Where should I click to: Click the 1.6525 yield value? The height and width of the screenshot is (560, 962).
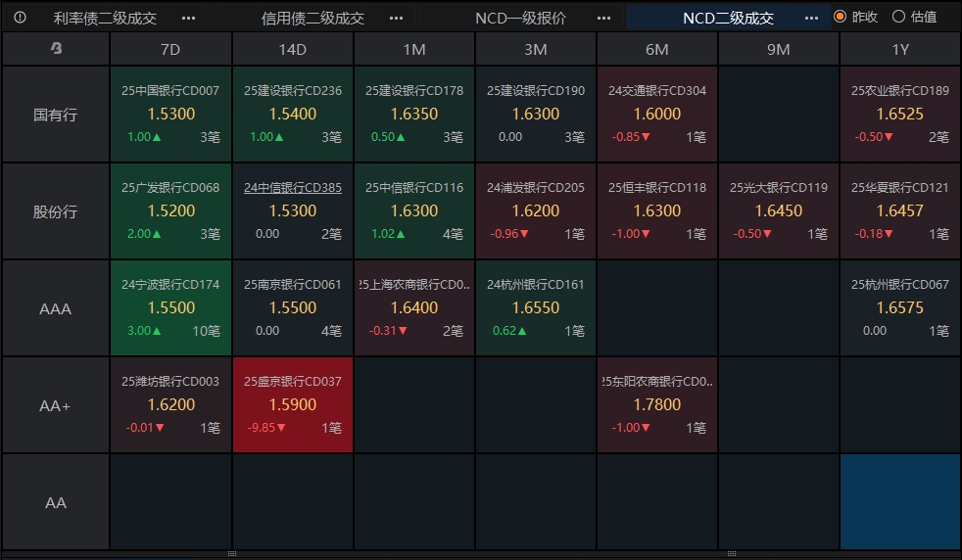pyautogui.click(x=900, y=115)
